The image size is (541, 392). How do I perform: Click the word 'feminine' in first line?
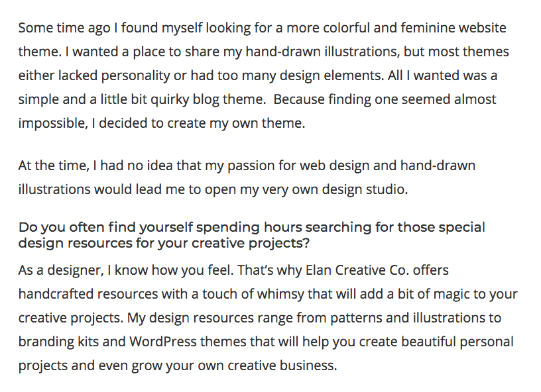point(428,28)
